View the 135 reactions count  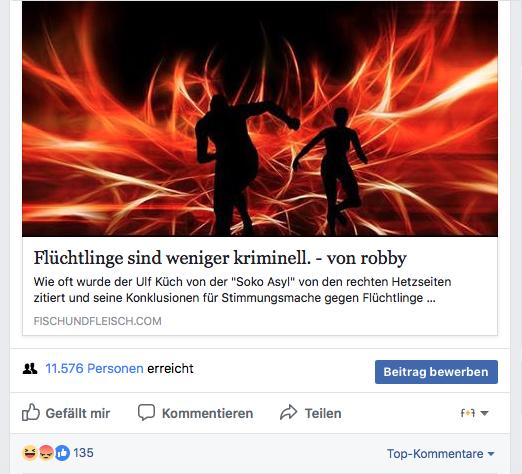tap(83, 453)
